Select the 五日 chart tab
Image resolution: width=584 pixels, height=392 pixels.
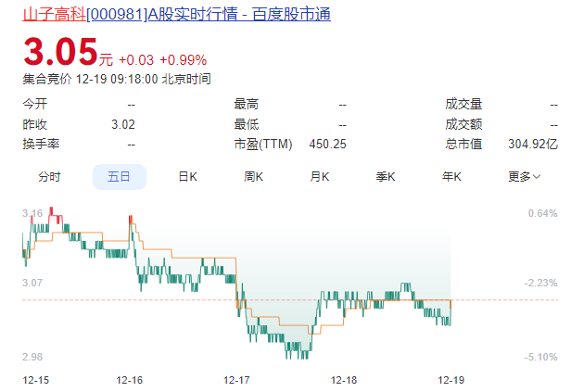(x=119, y=177)
